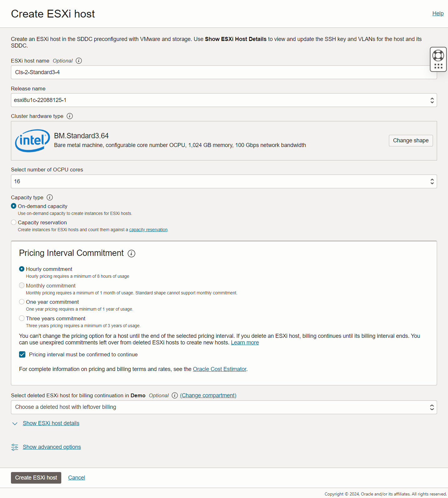Click the Oracle copyright footer text
The width and height of the screenshot is (448, 498).
point(385,494)
